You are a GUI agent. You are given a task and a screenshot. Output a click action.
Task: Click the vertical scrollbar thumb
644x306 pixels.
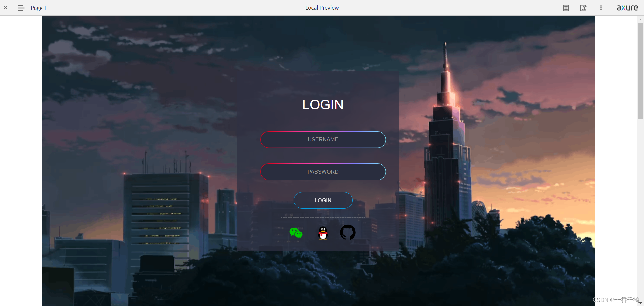coord(640,71)
